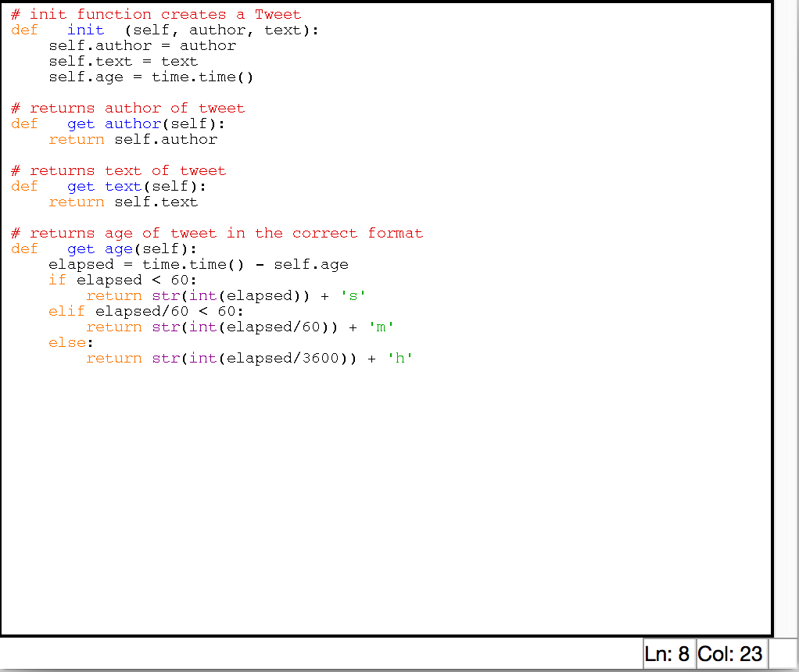Screen dimensions: 799x672
Task: Click the 'get age' function name
Action: click(100, 249)
